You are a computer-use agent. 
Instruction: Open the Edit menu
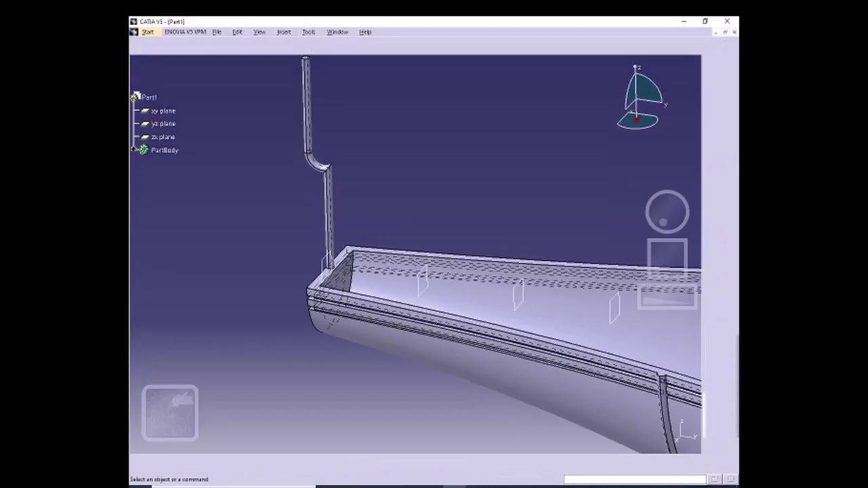[x=237, y=32]
